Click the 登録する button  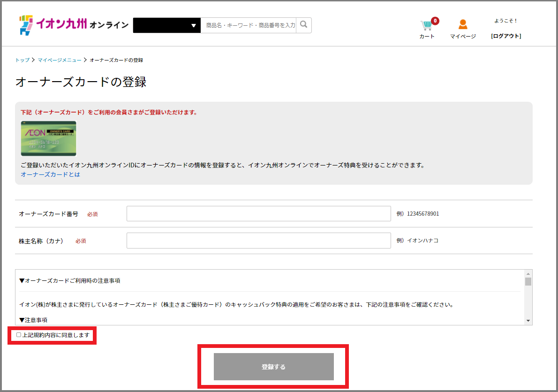click(x=274, y=366)
